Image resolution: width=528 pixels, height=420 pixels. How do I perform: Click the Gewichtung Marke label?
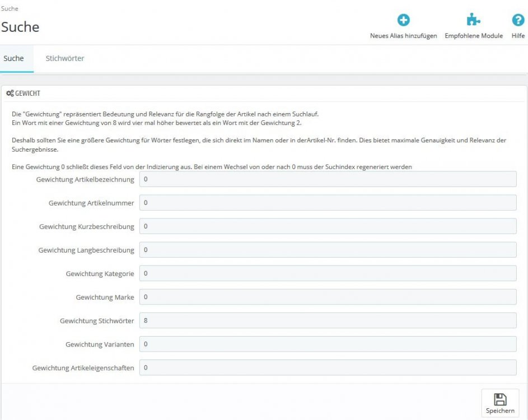pyautogui.click(x=105, y=297)
